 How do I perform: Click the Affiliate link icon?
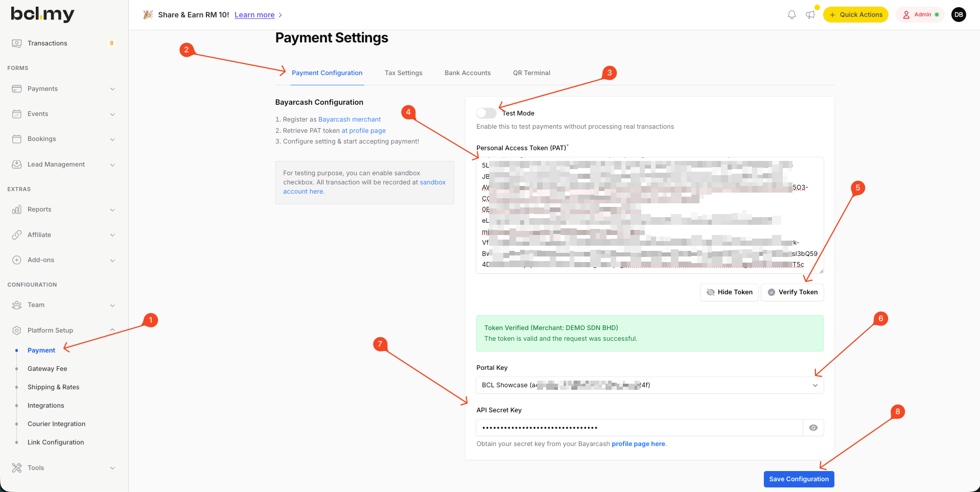pos(17,235)
